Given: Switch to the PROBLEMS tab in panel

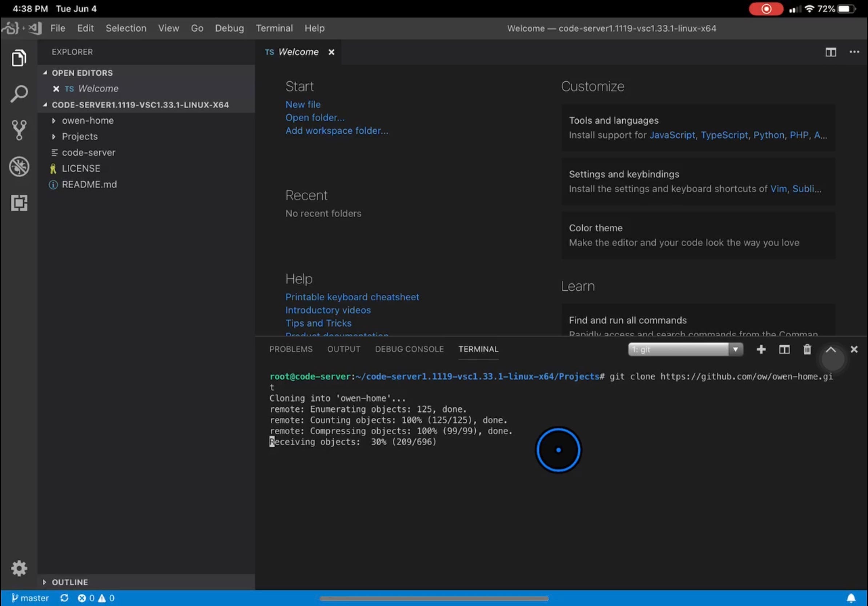Looking at the screenshot, I should point(291,349).
